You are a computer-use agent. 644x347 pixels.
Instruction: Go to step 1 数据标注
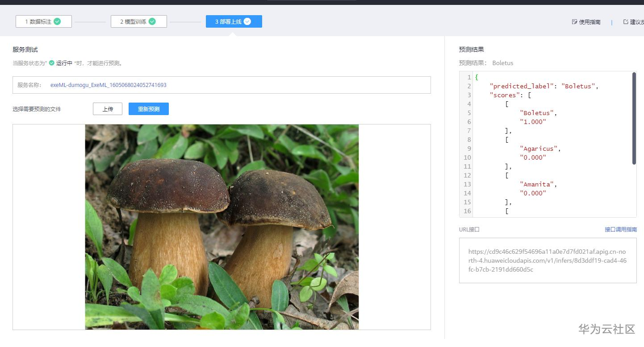(x=44, y=21)
